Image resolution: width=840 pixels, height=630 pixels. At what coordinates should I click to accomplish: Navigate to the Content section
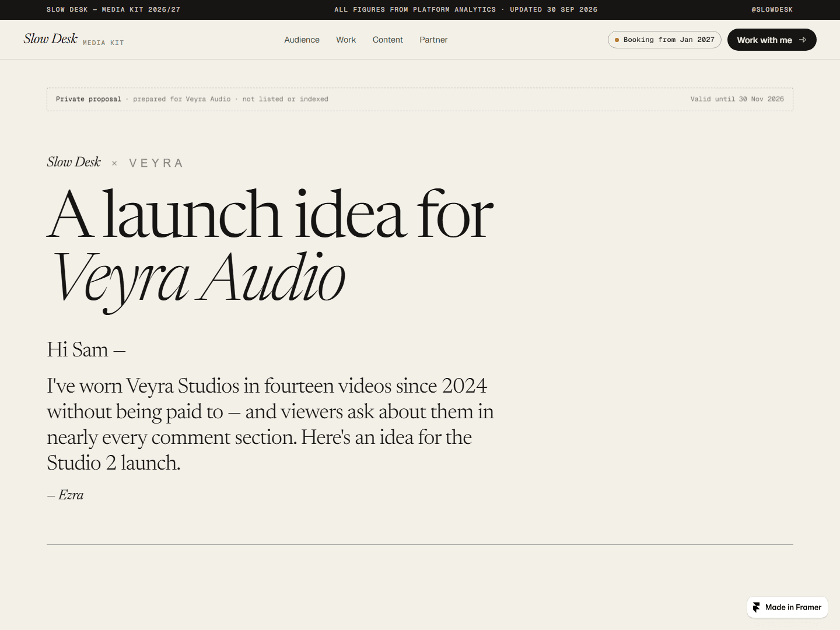click(x=388, y=40)
